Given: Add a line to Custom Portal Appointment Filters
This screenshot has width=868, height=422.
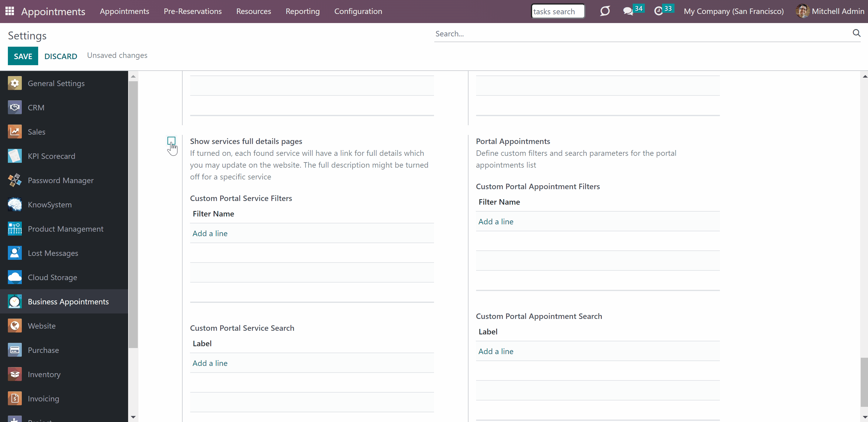Looking at the screenshot, I should click(x=496, y=222).
